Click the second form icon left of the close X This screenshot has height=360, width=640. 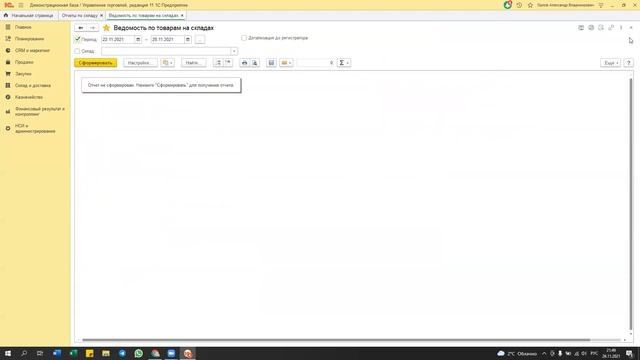coord(591,28)
